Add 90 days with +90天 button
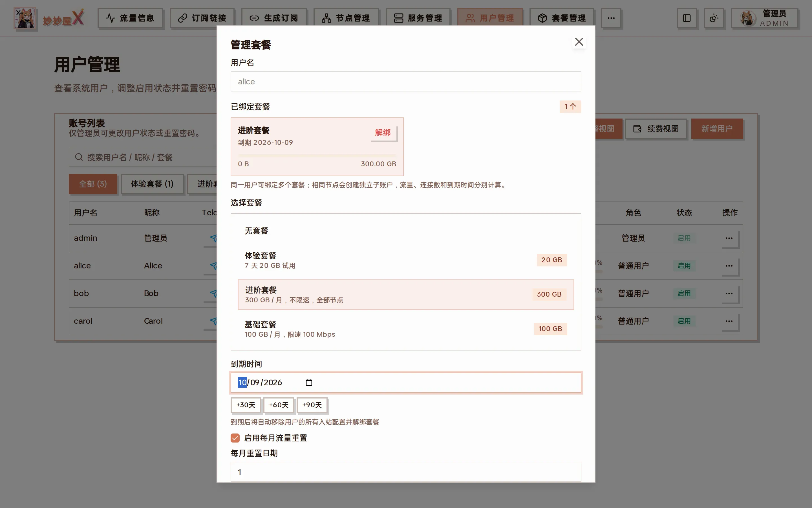The width and height of the screenshot is (812, 508). coord(312,405)
